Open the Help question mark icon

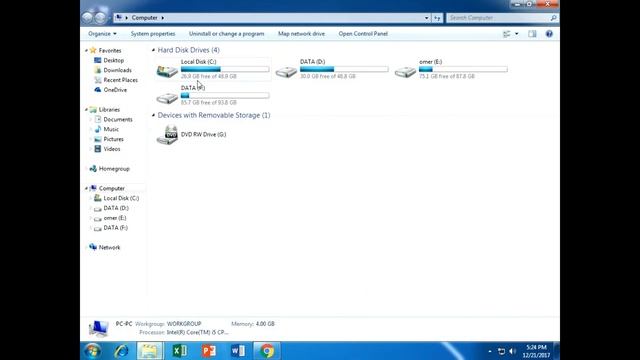549,34
